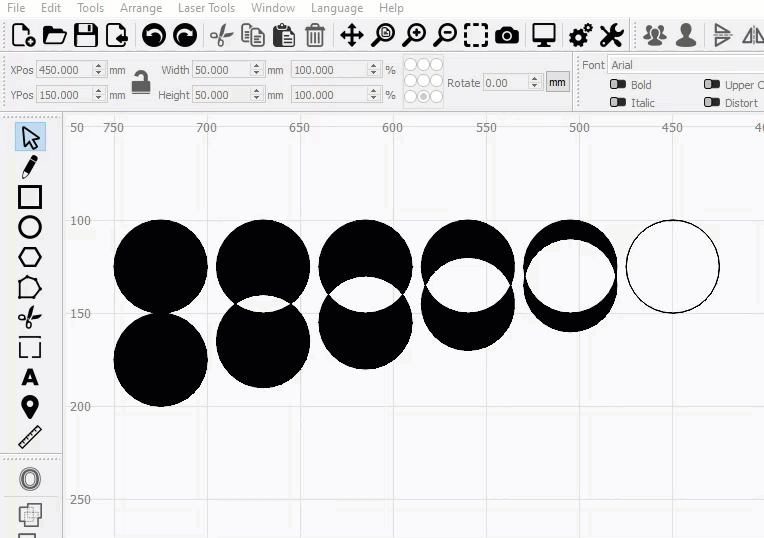The height and width of the screenshot is (538, 764).
Task: Choose the Ellipse tool
Action: [x=30, y=227]
